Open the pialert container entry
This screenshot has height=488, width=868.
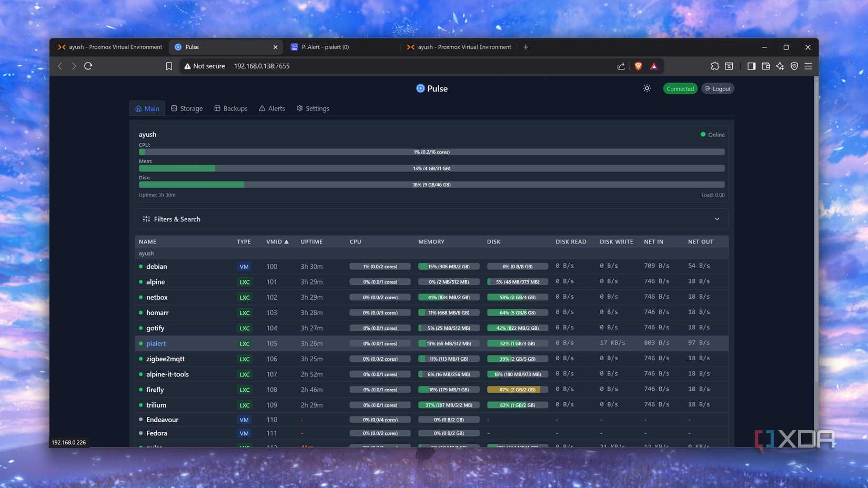tap(156, 343)
